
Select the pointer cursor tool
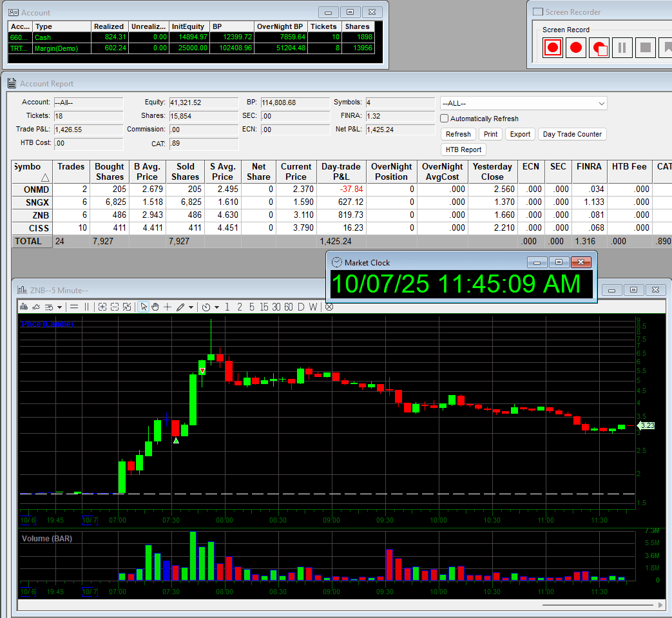(x=144, y=307)
